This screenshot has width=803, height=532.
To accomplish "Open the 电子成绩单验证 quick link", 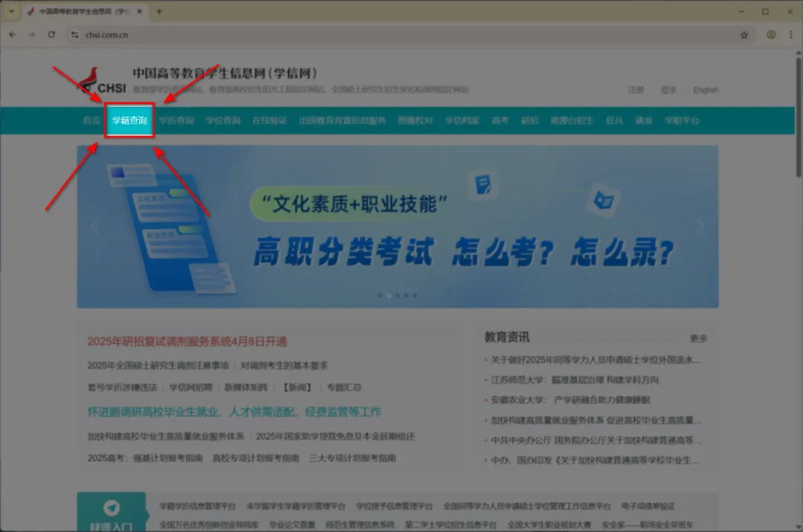I will coord(648,506).
